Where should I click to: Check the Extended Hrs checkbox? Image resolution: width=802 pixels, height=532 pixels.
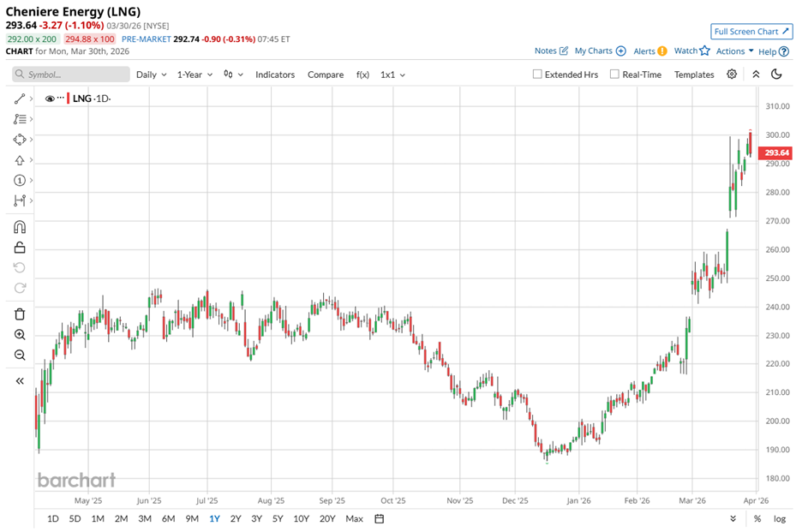tap(537, 75)
